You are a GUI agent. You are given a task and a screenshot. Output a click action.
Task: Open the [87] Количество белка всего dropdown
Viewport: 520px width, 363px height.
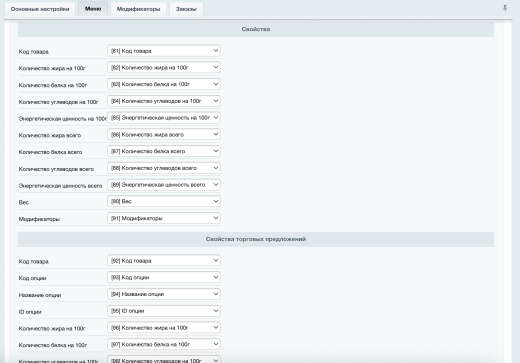[x=164, y=151]
